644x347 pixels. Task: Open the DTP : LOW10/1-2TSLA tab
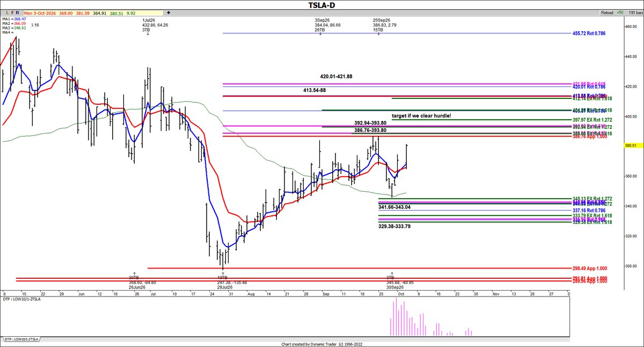click(23, 340)
